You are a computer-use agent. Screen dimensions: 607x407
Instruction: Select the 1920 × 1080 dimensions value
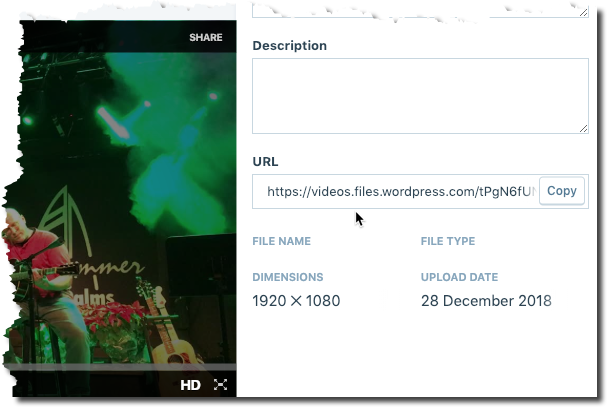[296, 301]
